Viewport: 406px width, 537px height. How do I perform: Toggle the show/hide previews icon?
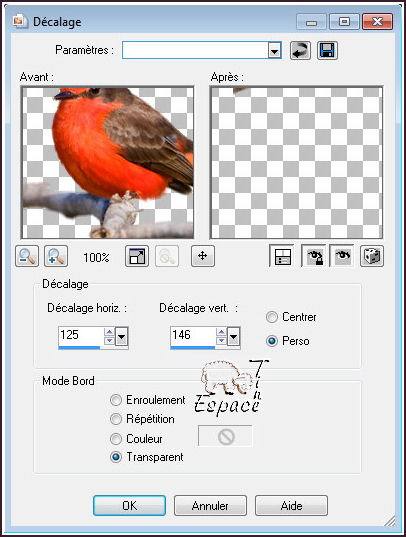tap(282, 256)
